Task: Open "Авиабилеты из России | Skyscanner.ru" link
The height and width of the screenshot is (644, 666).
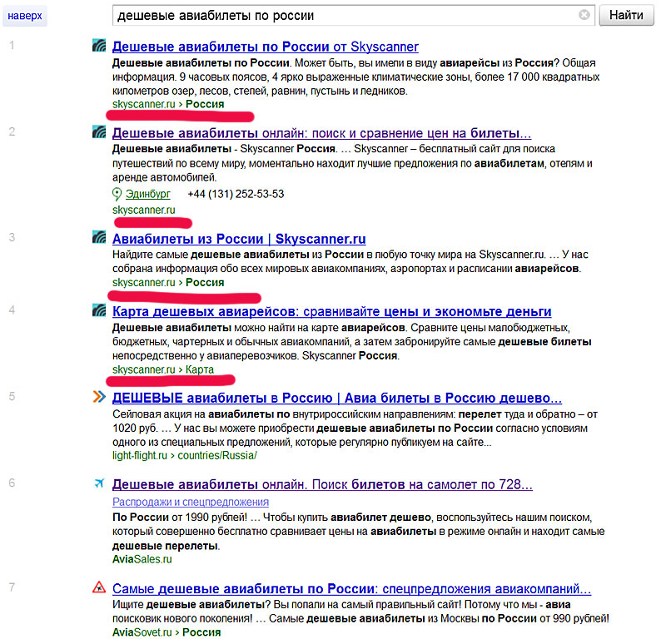Action: coord(238,238)
